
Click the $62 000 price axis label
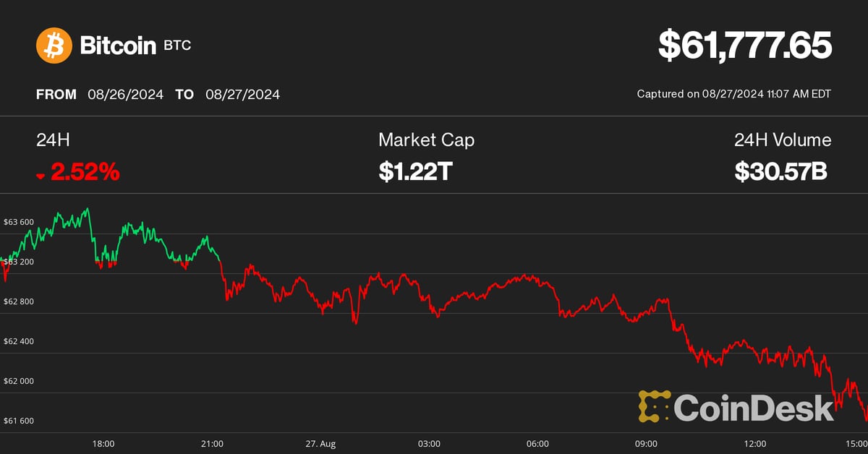(x=19, y=381)
